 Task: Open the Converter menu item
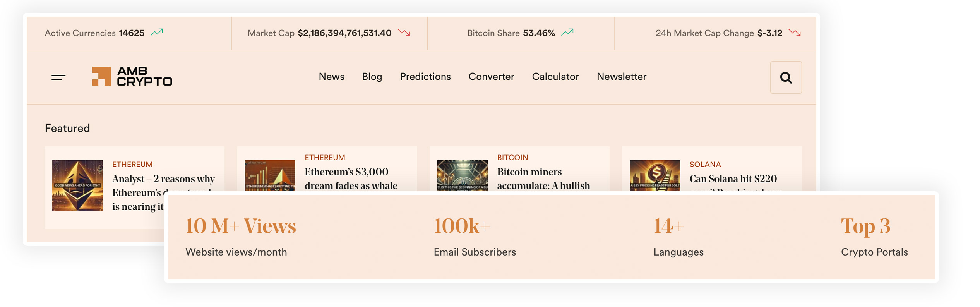click(x=491, y=77)
